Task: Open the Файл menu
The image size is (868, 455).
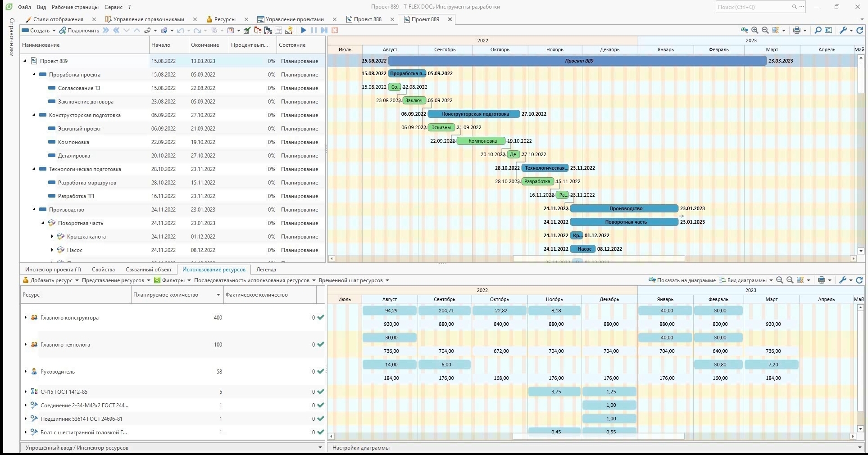Action: point(25,7)
